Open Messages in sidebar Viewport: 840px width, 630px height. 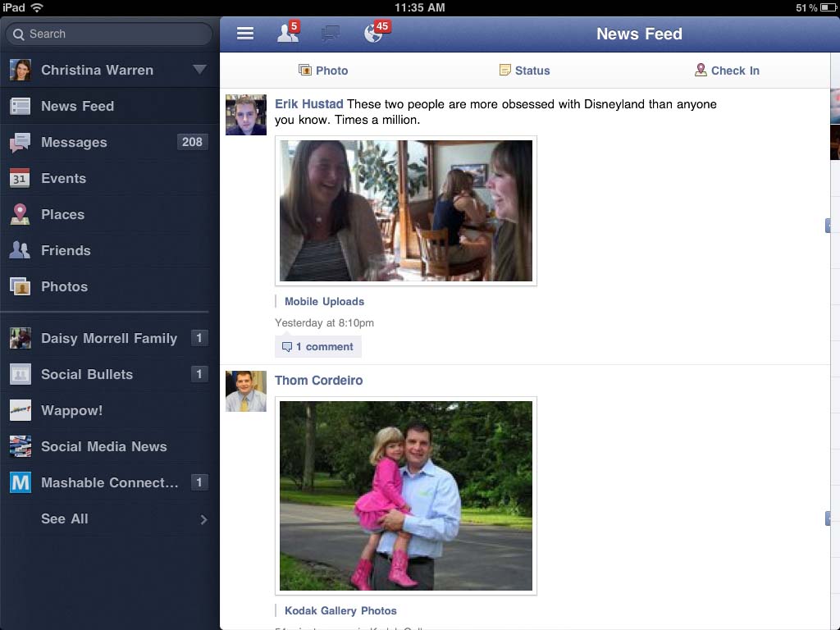tap(109, 143)
